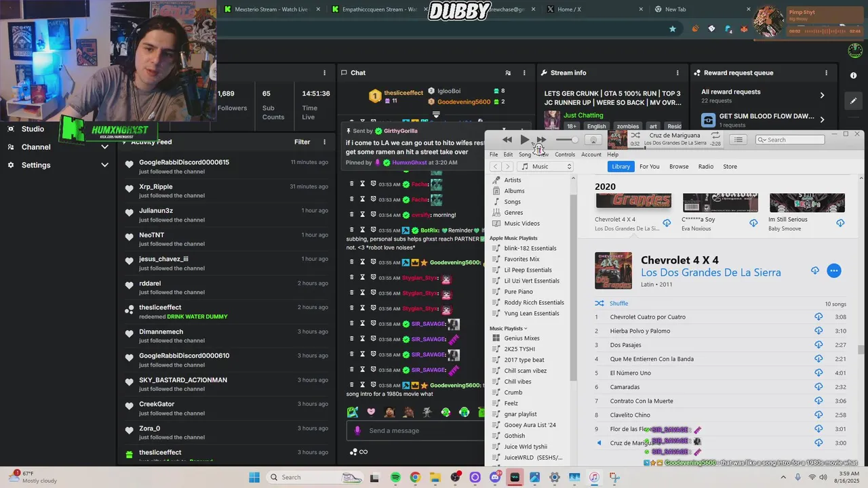The image size is (868, 488).
Task: Open Activity Feed three-dot menu
Action: (x=324, y=142)
